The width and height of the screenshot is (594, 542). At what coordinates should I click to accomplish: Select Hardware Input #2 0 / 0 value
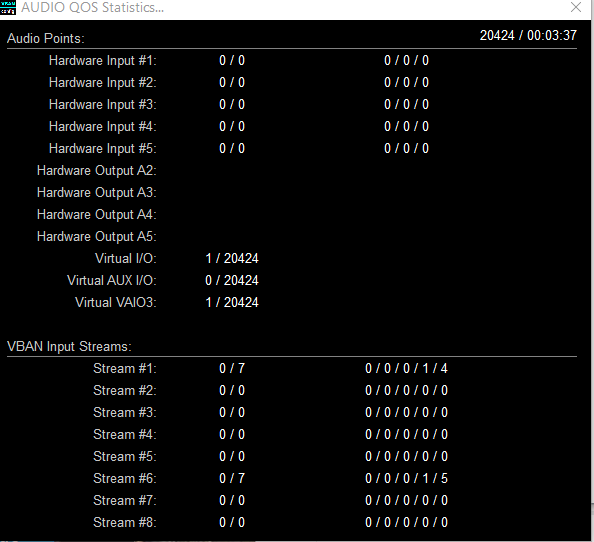click(232, 83)
